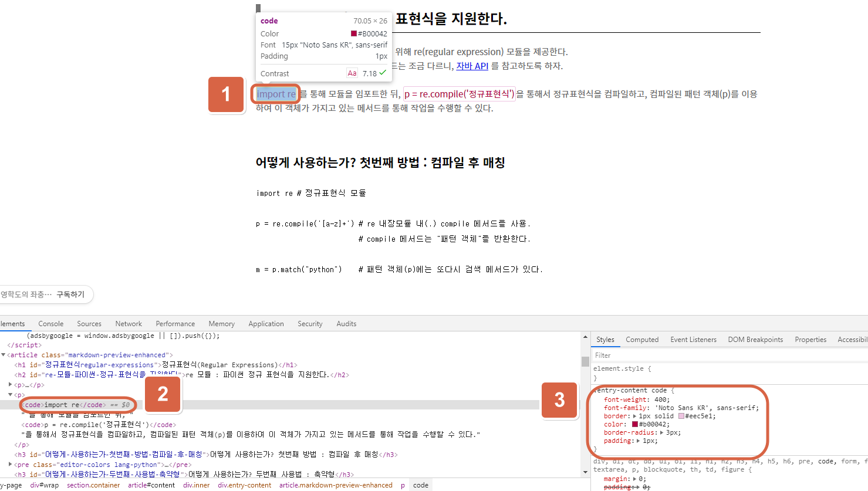Click code line p = re.compile('[a-z]+')
The width and height of the screenshot is (868, 491).
click(305, 224)
